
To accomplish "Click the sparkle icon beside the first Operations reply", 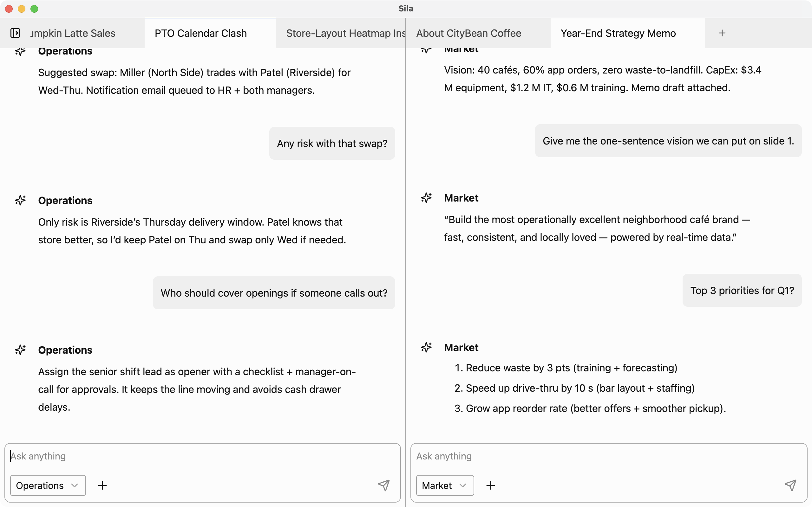I will [x=21, y=51].
